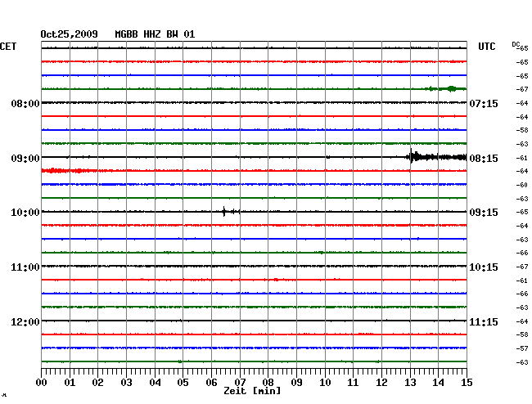This screenshot has height=404, width=532.
Task: Click the DC column header
Action: coord(516,44)
